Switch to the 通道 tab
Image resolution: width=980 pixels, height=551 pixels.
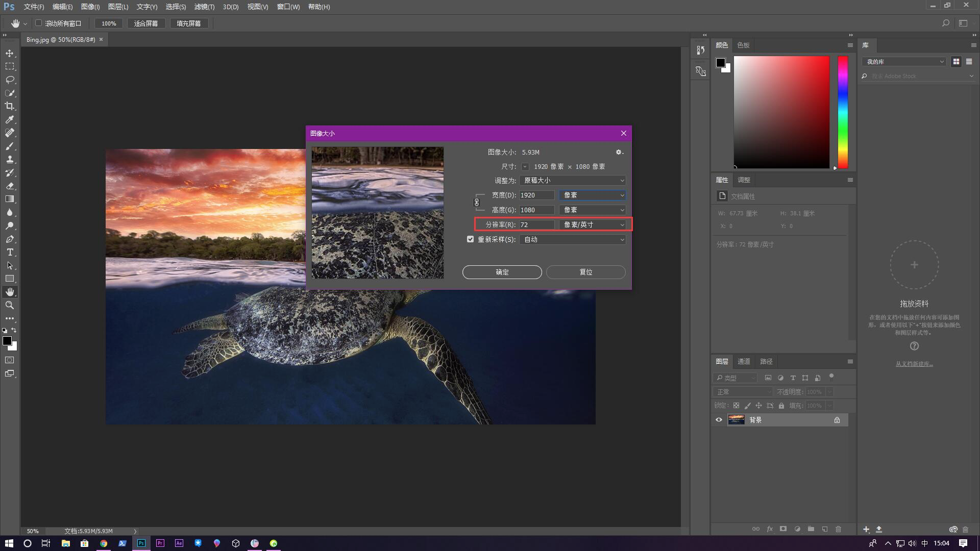(x=744, y=361)
